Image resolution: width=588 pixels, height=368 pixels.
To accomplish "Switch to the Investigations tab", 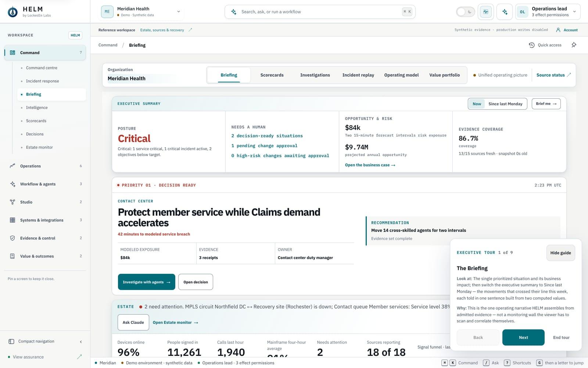I will tap(315, 75).
